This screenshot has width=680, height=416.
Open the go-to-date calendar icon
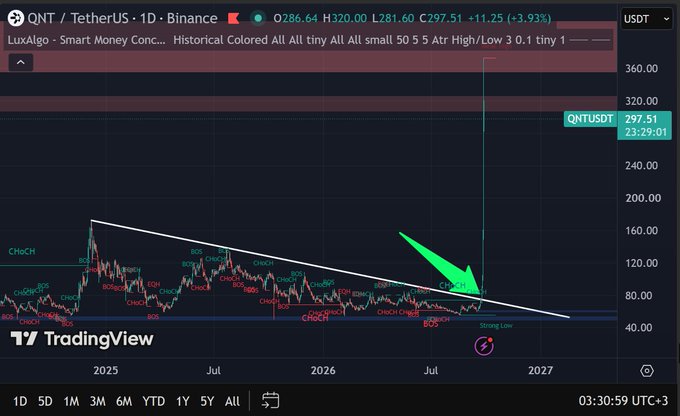pyautogui.click(x=270, y=400)
